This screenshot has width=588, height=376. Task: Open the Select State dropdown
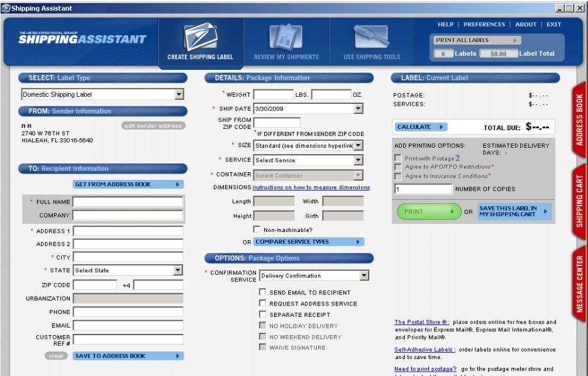(178, 270)
